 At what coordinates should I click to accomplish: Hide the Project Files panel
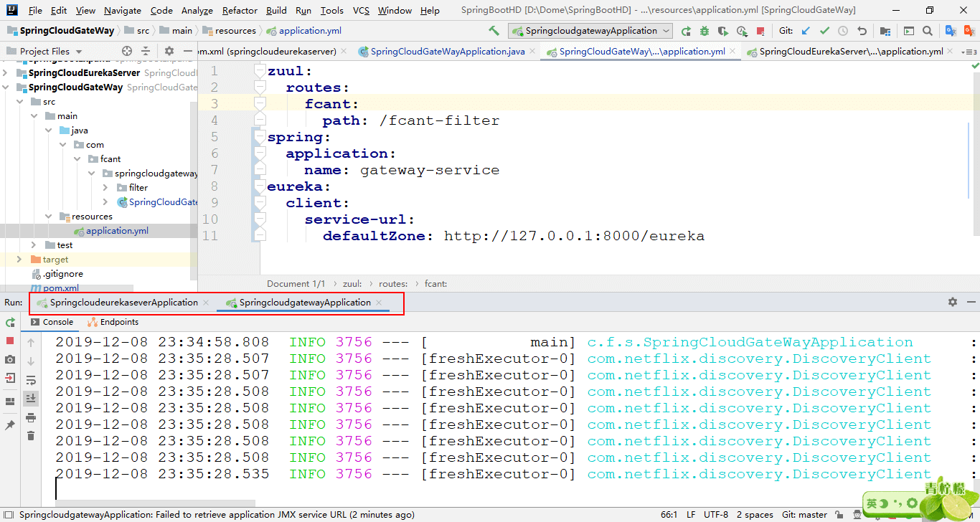(x=187, y=51)
